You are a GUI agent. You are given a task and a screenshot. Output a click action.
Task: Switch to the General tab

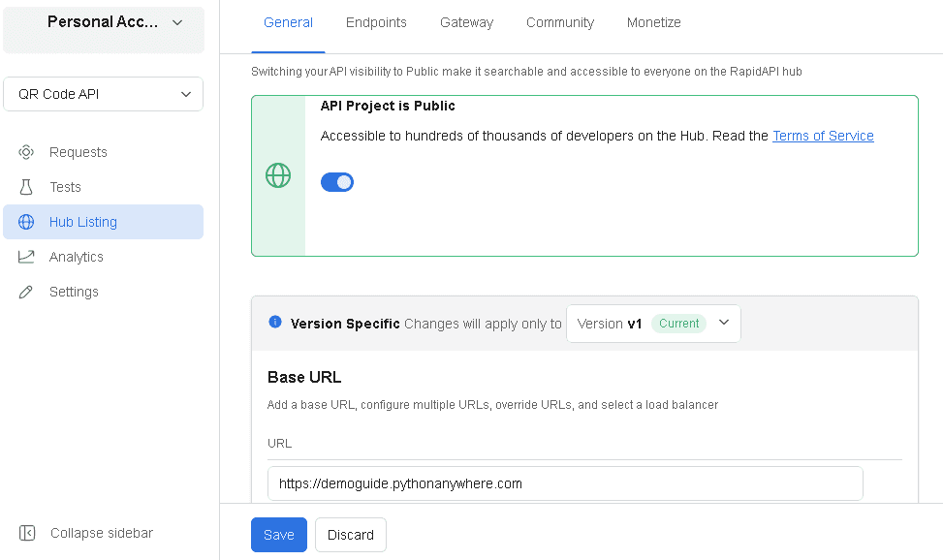tap(288, 23)
